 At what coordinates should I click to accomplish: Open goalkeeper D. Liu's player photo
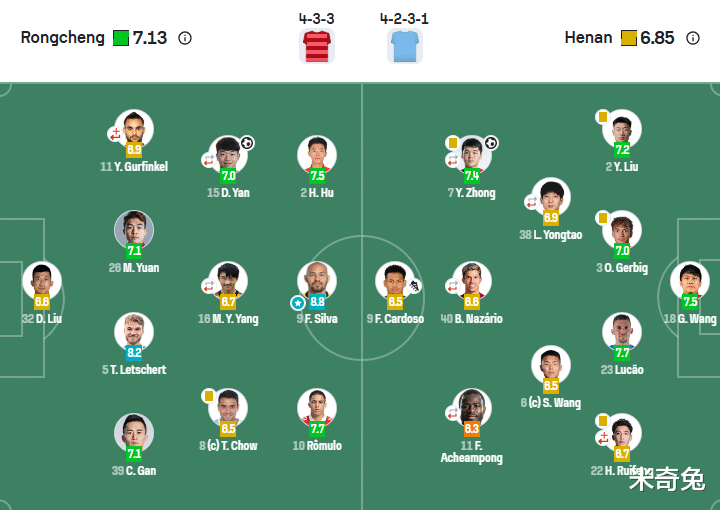(42, 280)
